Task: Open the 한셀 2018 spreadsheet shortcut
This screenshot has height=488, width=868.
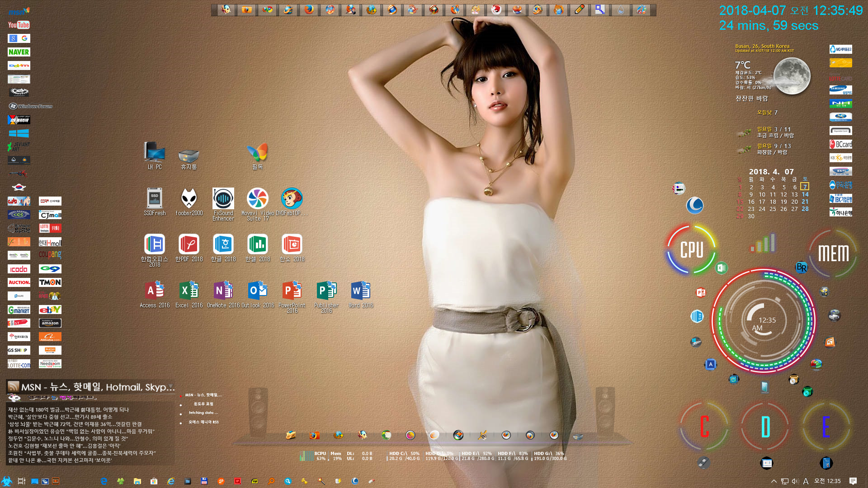Action: 258,248
